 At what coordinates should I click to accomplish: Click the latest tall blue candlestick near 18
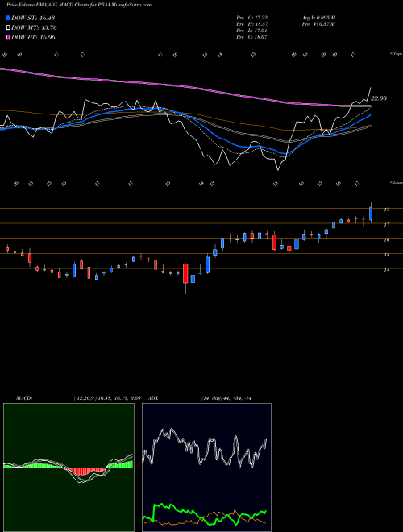[371, 214]
